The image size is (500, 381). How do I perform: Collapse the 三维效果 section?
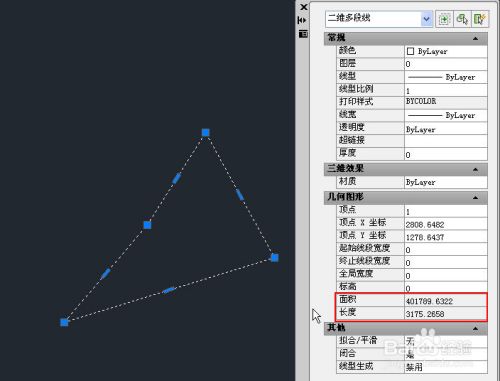tap(475, 169)
